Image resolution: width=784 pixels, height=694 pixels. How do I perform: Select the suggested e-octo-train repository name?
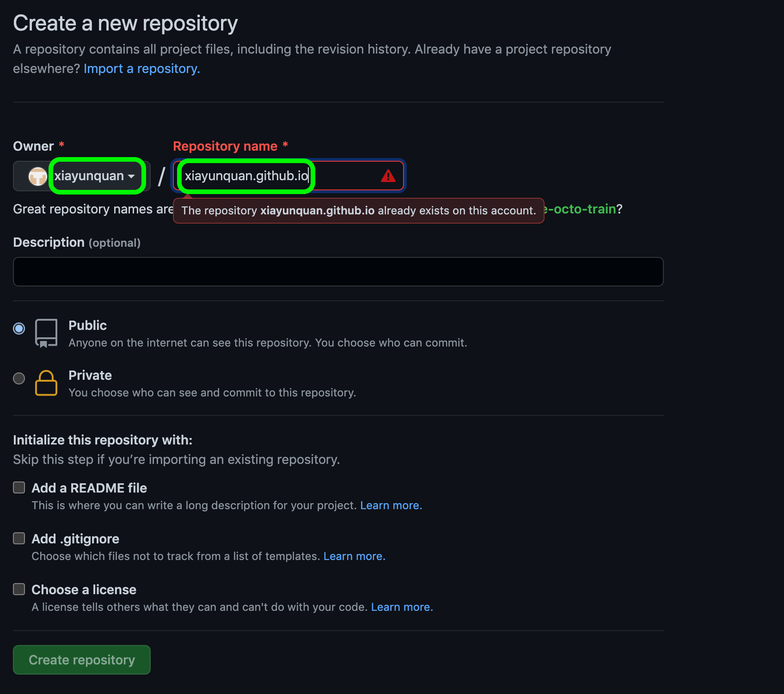(580, 209)
